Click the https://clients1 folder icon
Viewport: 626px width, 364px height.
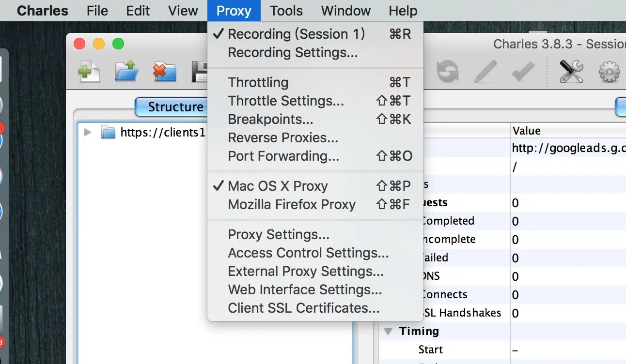[x=108, y=132]
